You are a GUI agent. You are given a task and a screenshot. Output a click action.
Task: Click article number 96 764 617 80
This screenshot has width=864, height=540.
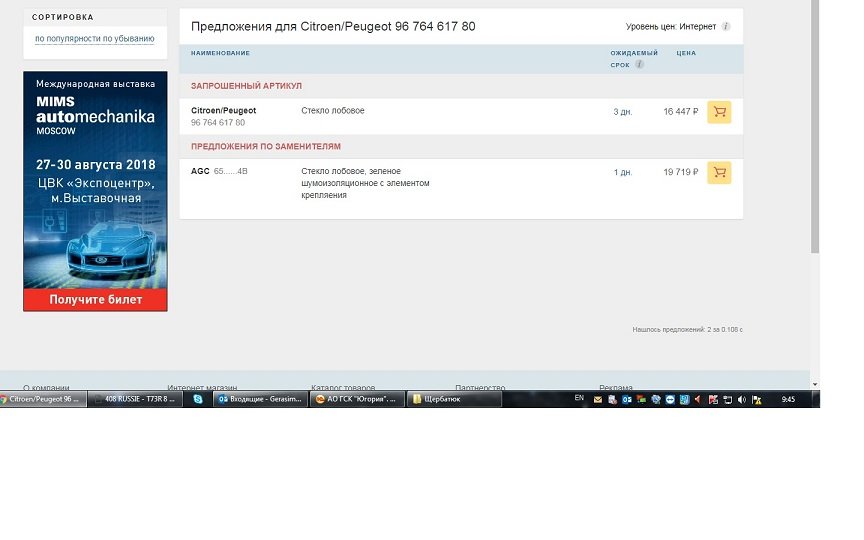pos(218,122)
